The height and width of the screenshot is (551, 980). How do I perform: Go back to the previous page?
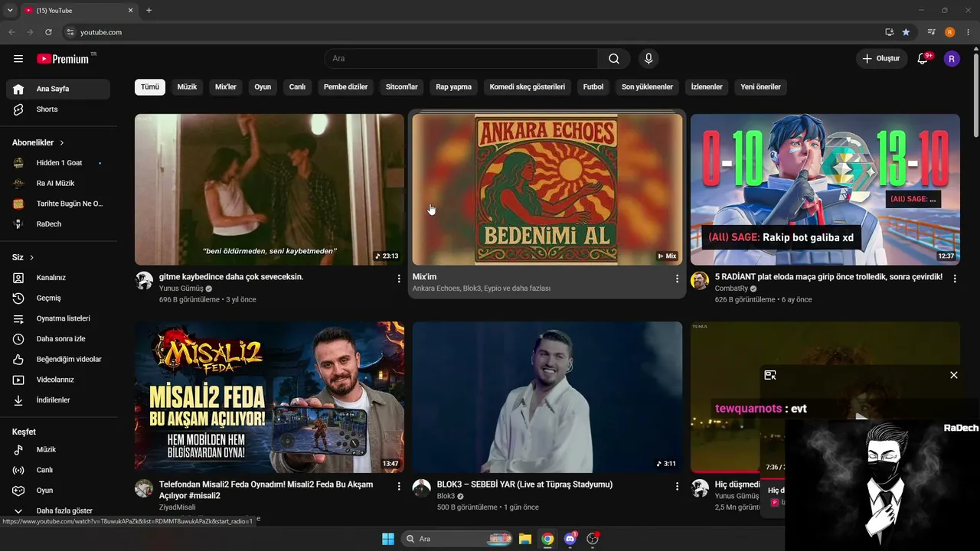coord(11,32)
